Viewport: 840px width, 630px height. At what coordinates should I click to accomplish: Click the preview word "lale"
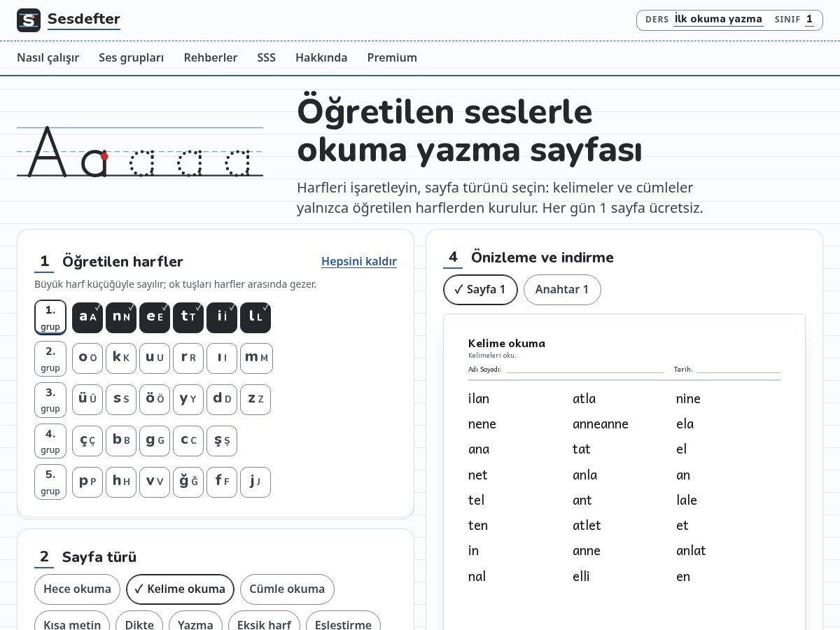click(x=687, y=500)
